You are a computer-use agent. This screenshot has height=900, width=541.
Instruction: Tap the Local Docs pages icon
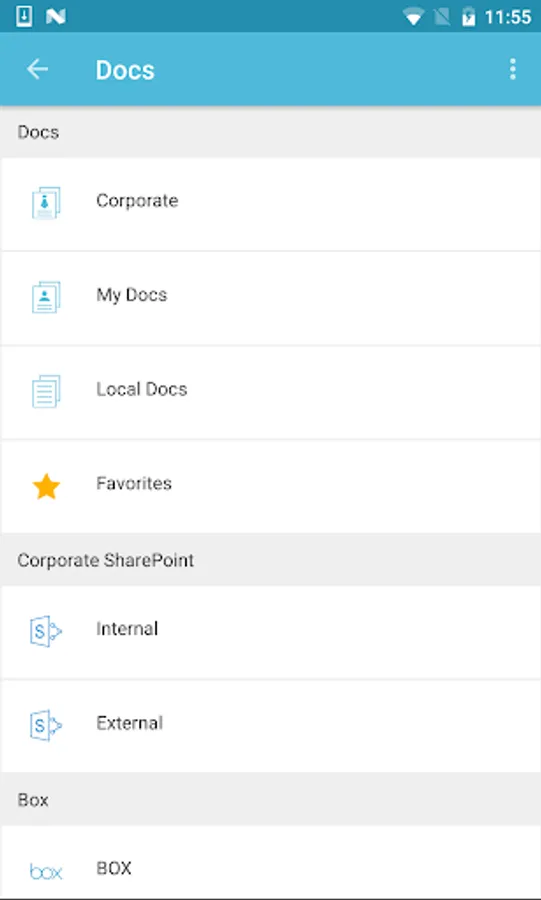point(46,391)
